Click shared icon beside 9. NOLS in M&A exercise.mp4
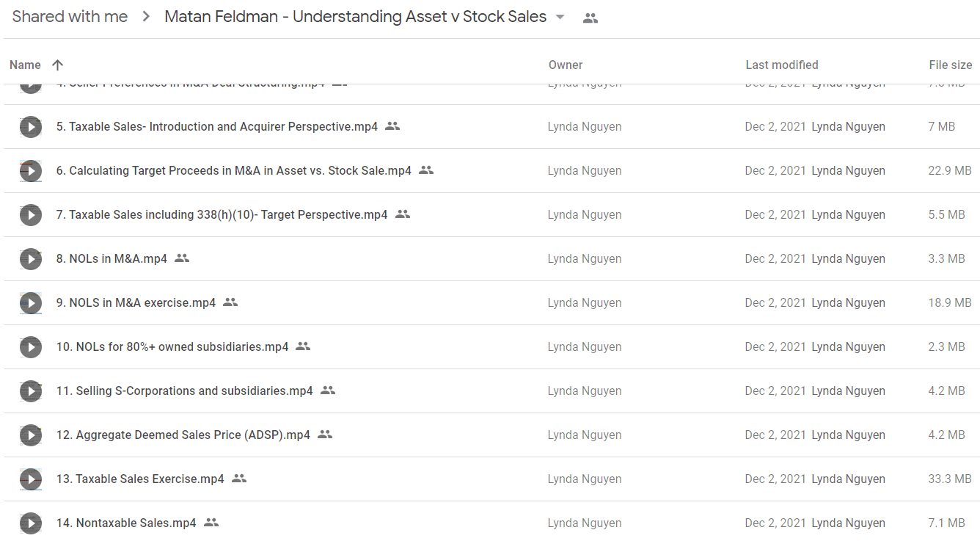This screenshot has width=980, height=541. pyautogui.click(x=230, y=302)
